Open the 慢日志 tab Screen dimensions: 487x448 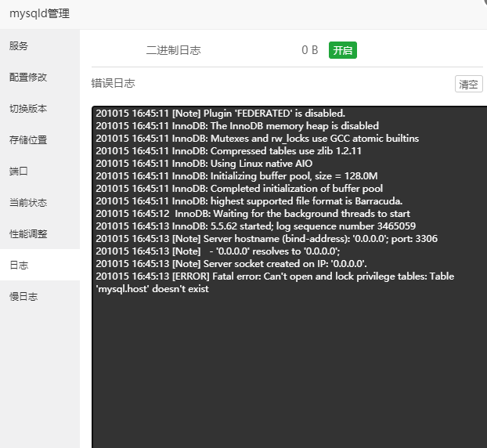click(x=40, y=296)
